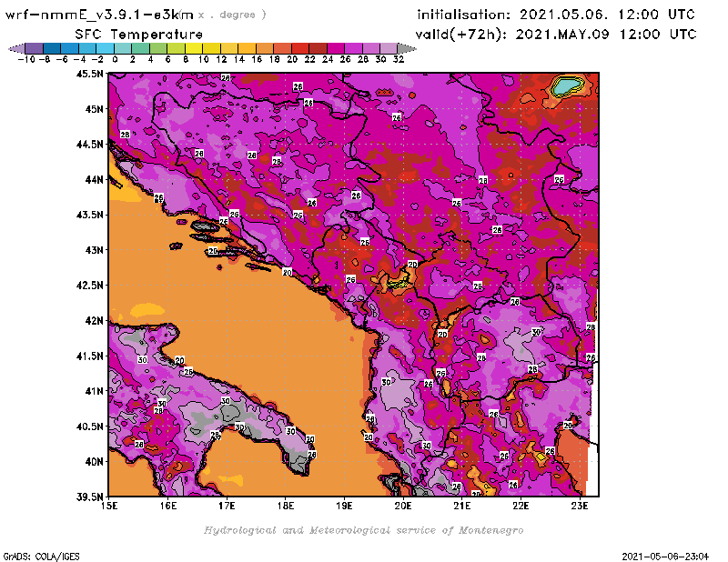Click the 18 to 20 red-orange swatch
The image size is (728, 562).
[282, 48]
